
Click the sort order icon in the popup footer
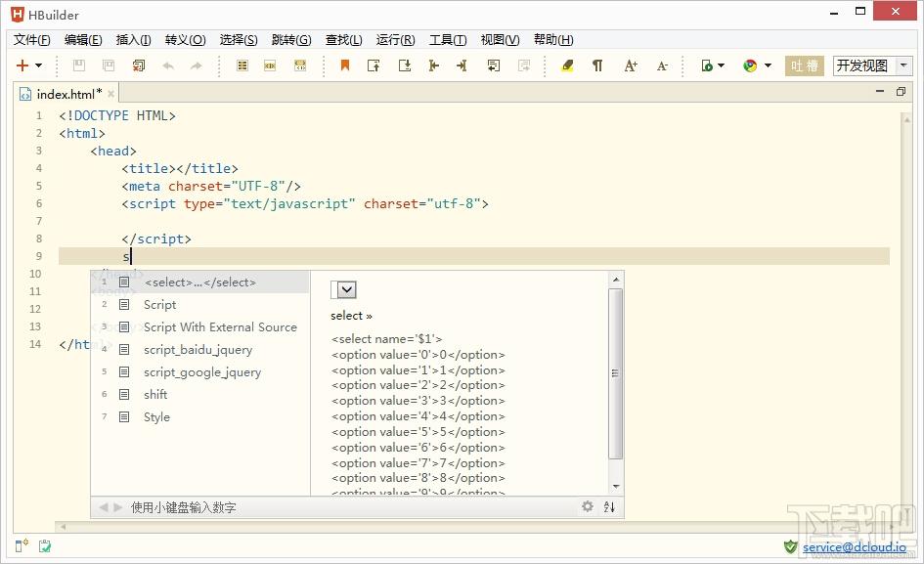609,506
